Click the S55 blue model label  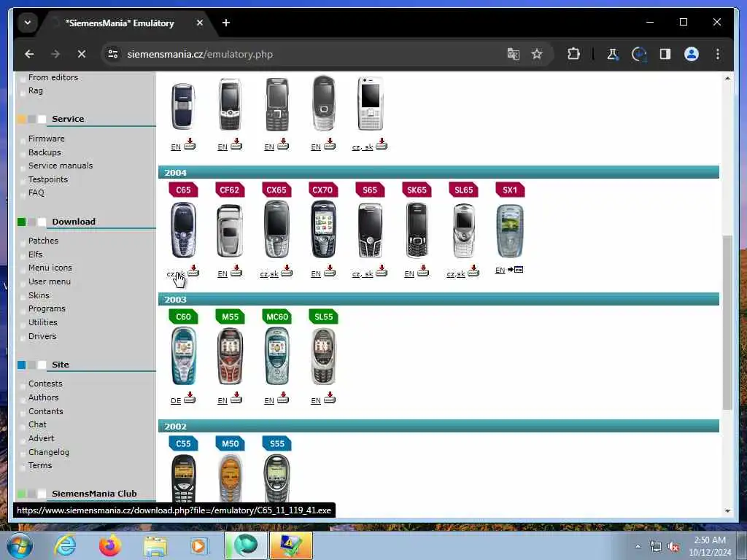pos(276,444)
